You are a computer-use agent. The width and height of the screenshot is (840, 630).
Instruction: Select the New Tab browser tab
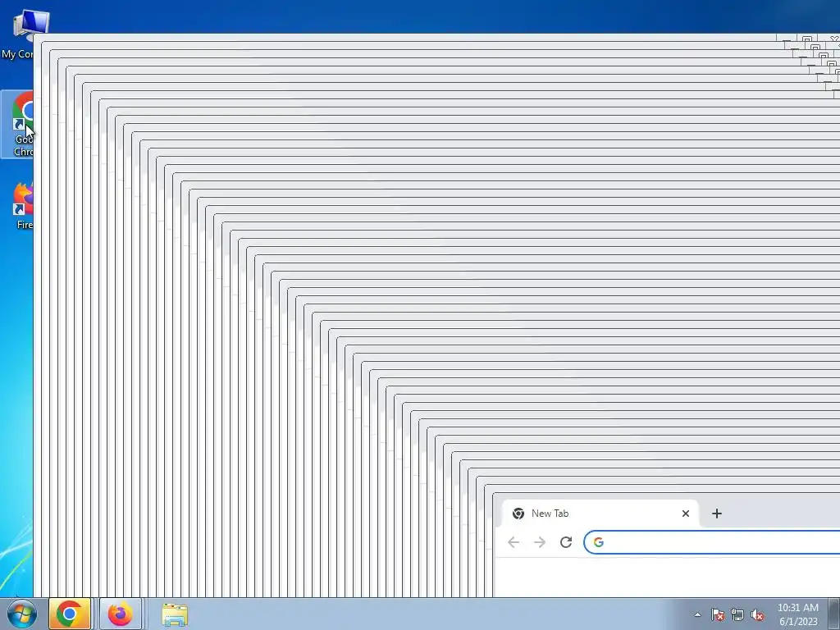(x=600, y=514)
